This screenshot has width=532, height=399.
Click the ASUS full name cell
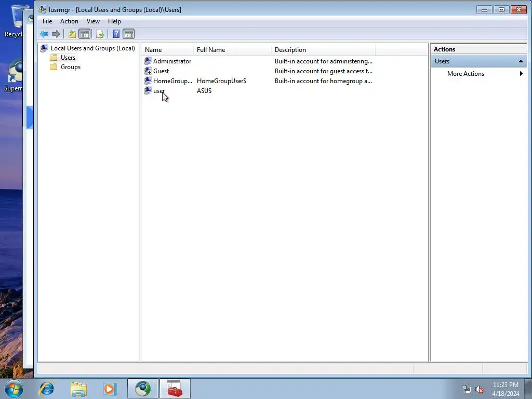click(x=204, y=90)
